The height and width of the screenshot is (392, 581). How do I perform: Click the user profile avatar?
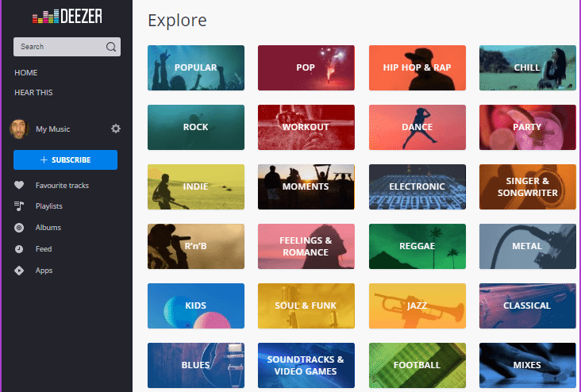point(19,129)
